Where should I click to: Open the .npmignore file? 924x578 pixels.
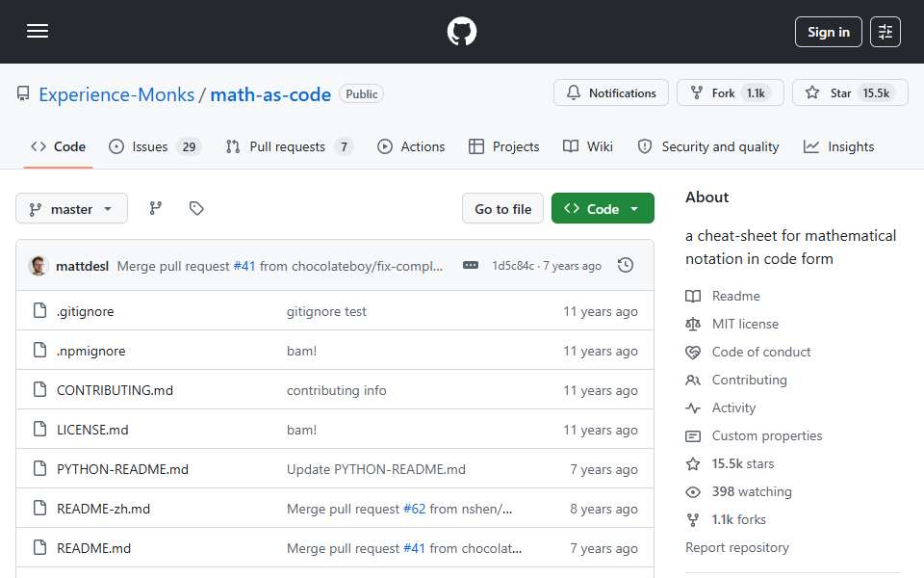tap(90, 351)
